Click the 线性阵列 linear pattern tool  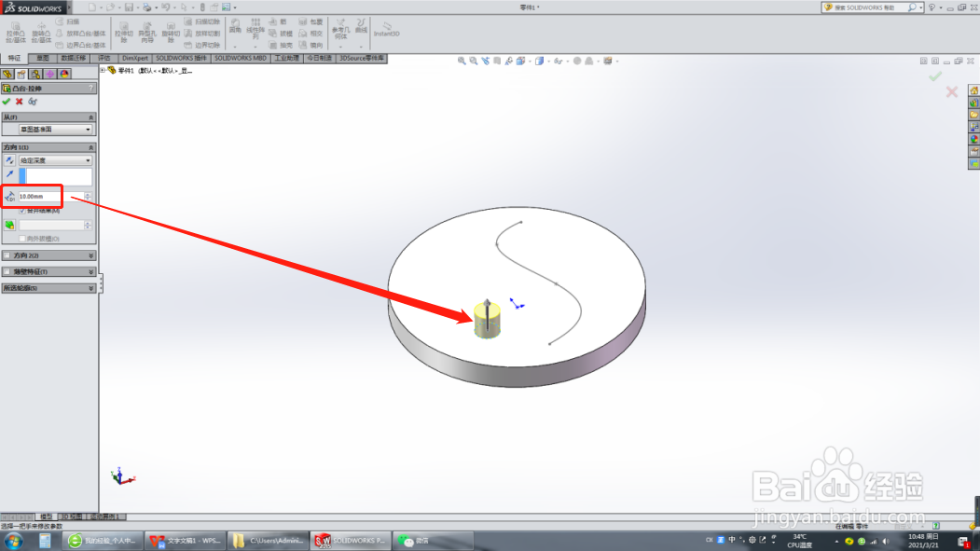pos(255,29)
